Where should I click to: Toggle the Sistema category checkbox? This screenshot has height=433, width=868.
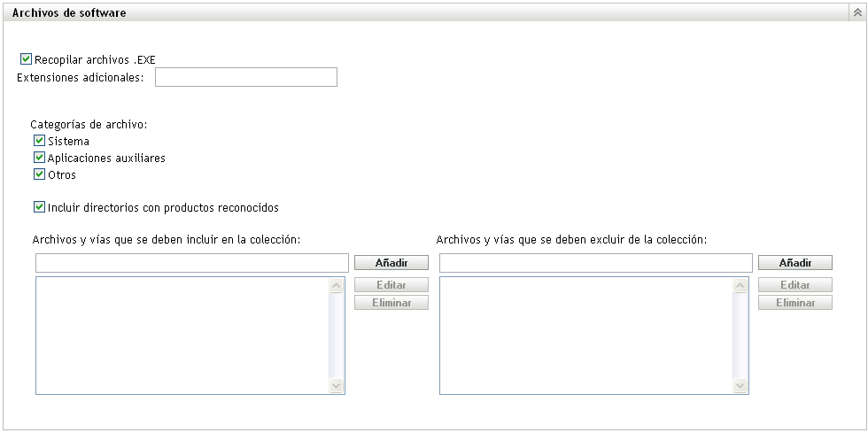click(x=39, y=141)
